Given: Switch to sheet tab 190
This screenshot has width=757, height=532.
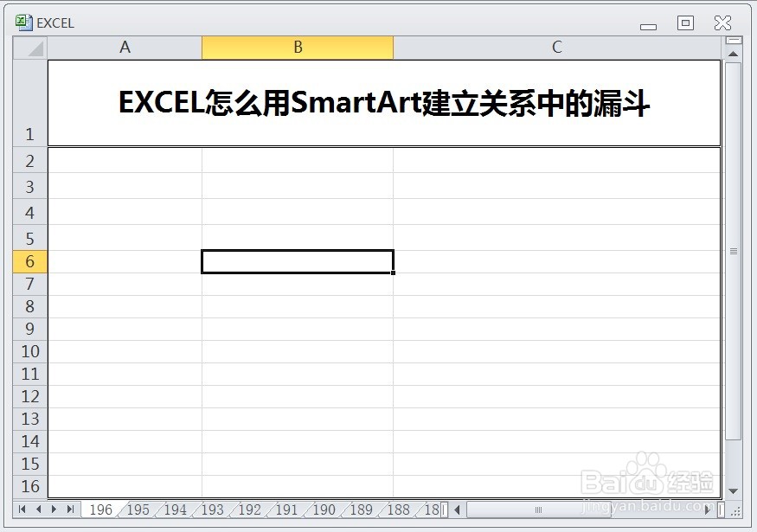Looking at the screenshot, I should click(324, 510).
